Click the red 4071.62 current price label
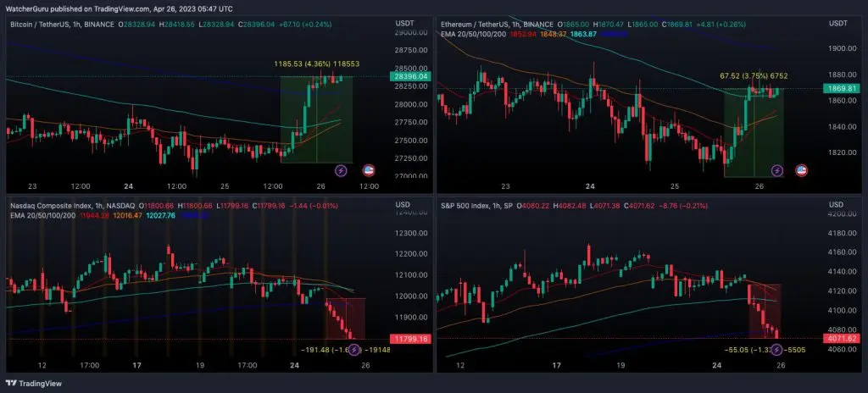 (x=842, y=338)
